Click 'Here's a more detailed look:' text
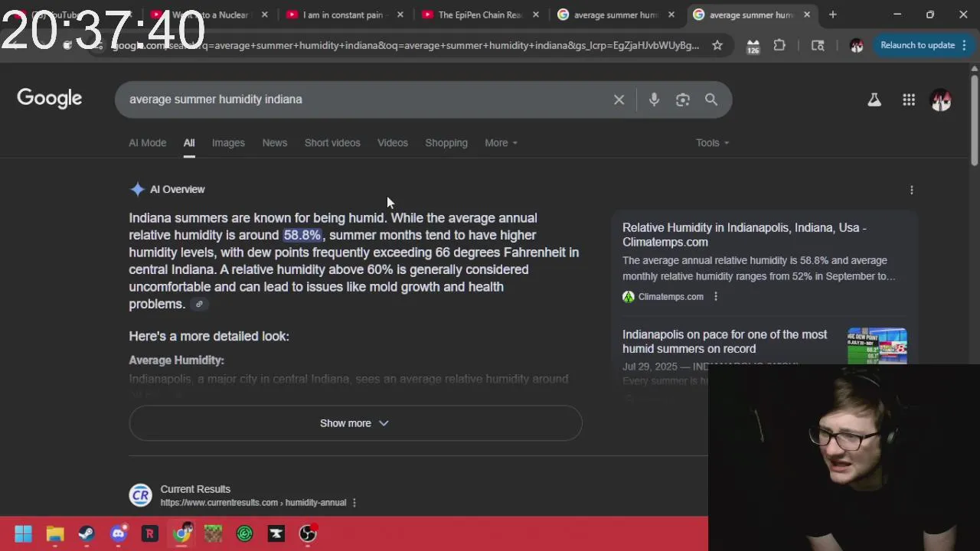Viewport: 980px width, 551px height. (x=209, y=336)
